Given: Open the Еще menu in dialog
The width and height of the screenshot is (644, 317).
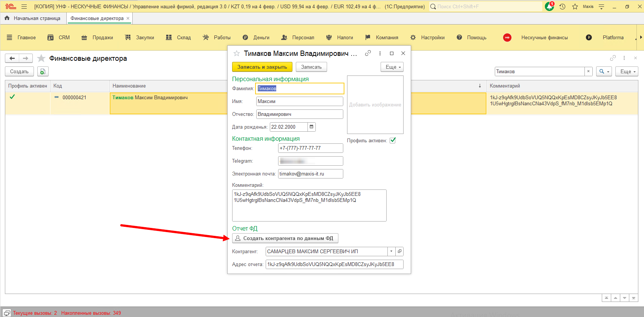Looking at the screenshot, I should point(392,67).
